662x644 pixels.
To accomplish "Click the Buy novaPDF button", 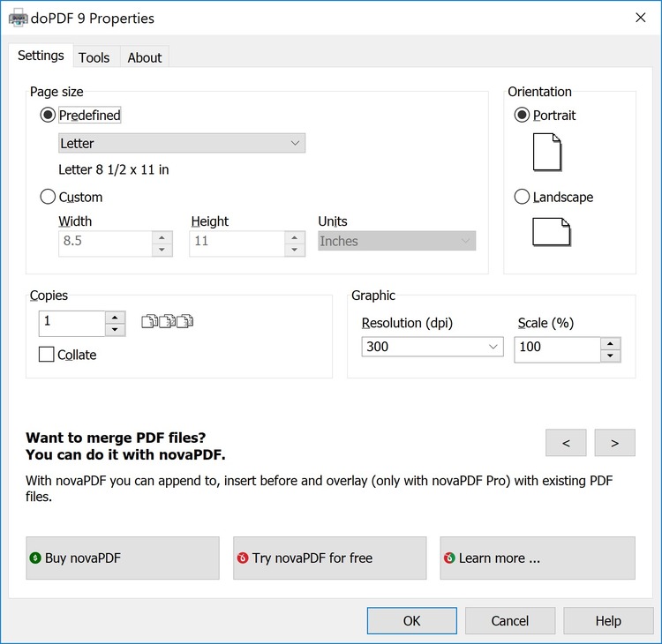I will point(123,558).
